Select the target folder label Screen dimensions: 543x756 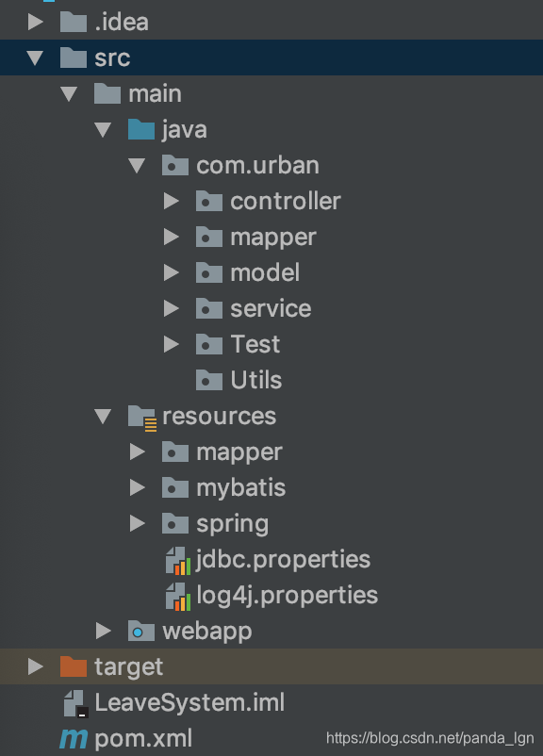pos(129,667)
